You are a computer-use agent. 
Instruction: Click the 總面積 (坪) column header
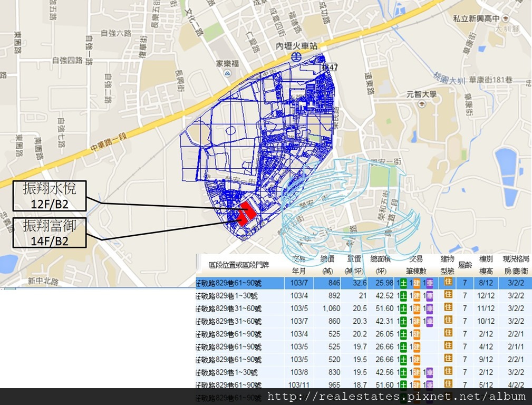click(382, 264)
